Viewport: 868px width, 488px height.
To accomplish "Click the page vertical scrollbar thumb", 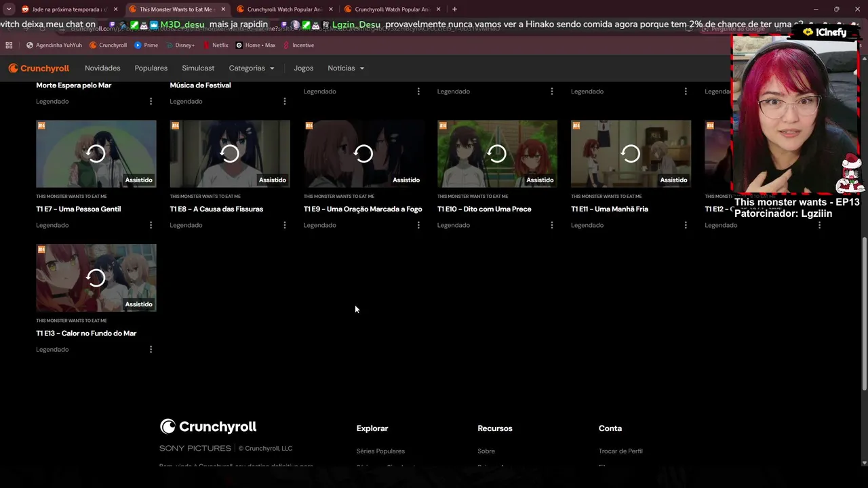I will click(864, 314).
